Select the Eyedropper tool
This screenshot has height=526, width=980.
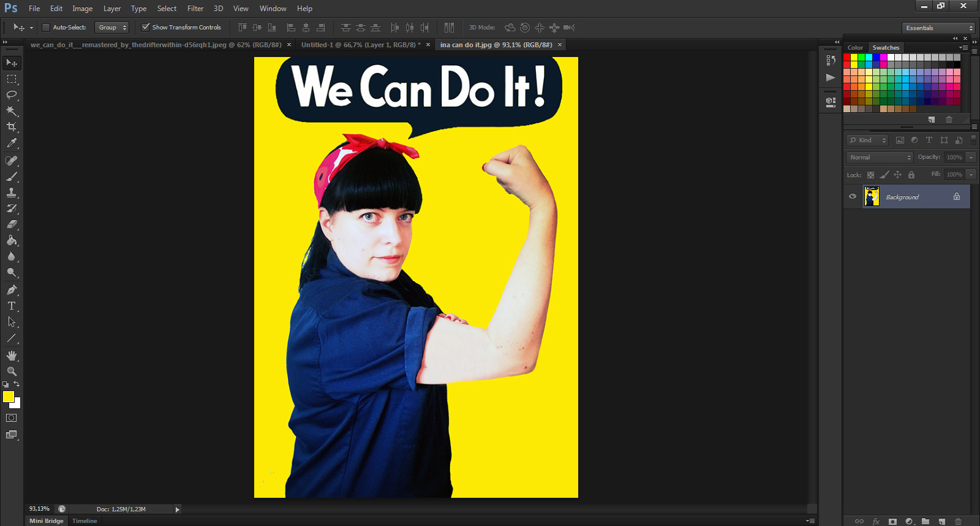pyautogui.click(x=12, y=143)
